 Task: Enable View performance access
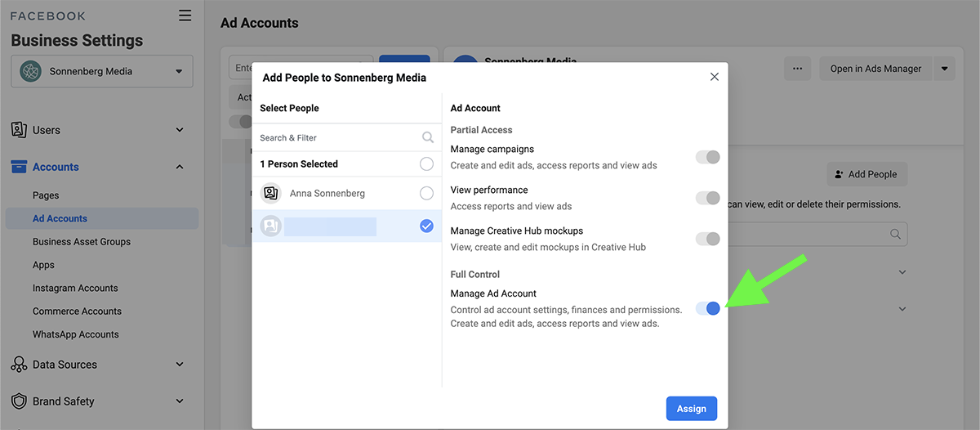(x=707, y=198)
